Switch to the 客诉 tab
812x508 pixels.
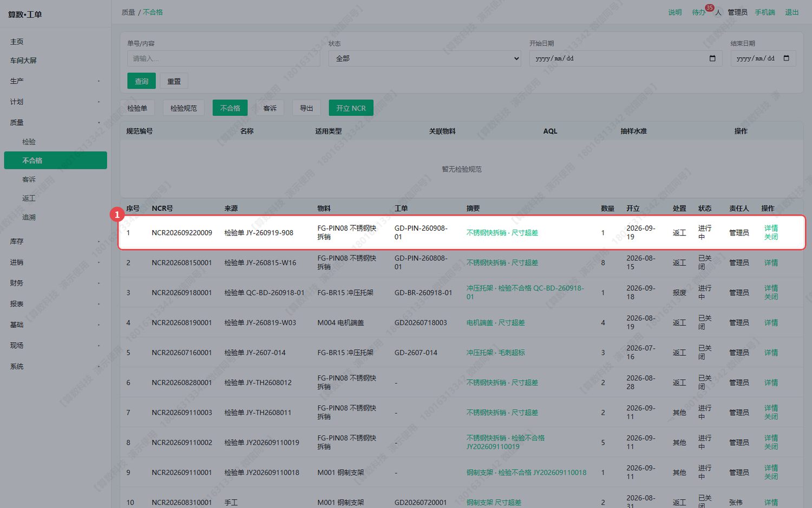point(270,108)
